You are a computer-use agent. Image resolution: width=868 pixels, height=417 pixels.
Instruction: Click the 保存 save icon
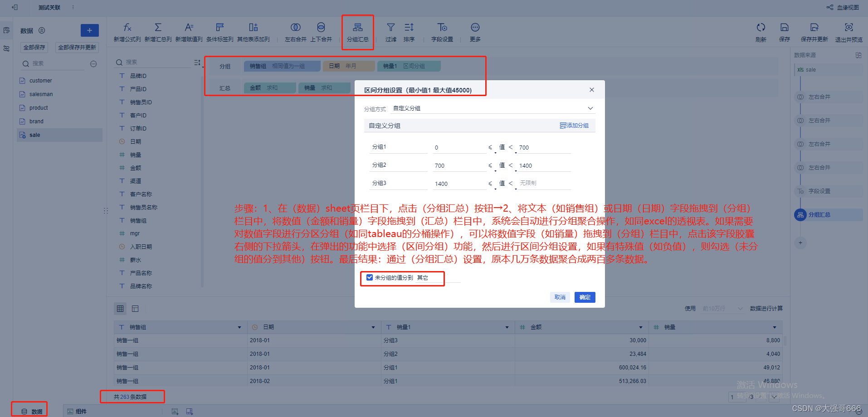[x=785, y=28]
